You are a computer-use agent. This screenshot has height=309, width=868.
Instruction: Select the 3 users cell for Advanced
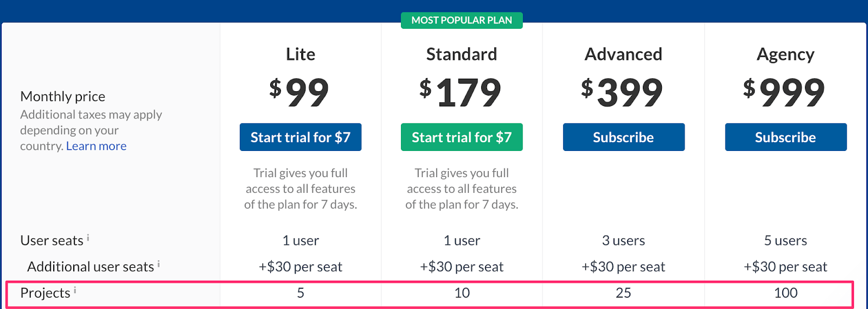pyautogui.click(x=623, y=241)
